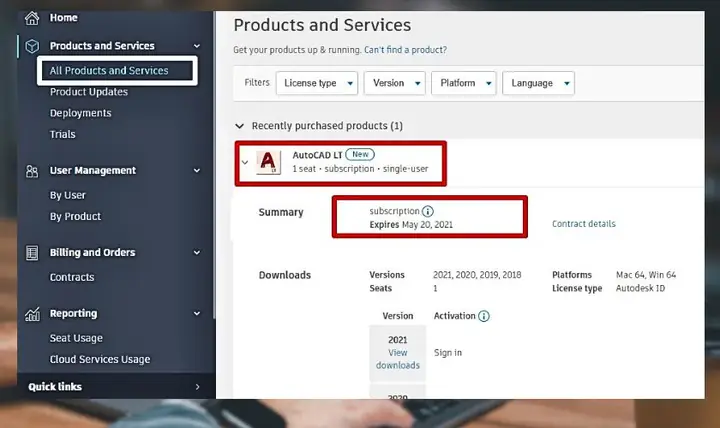Click the Expires May 20, 2021 text
The width and height of the screenshot is (720, 428).
pyautogui.click(x=411, y=225)
